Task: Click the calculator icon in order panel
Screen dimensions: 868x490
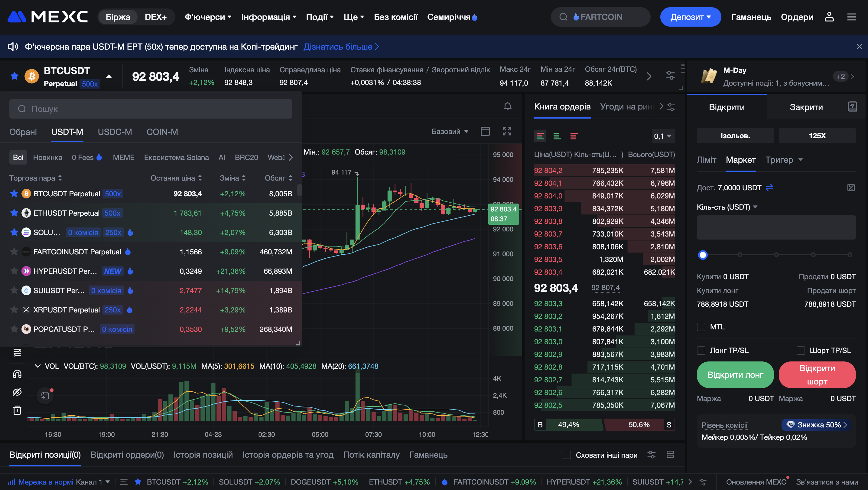Action: tap(851, 187)
